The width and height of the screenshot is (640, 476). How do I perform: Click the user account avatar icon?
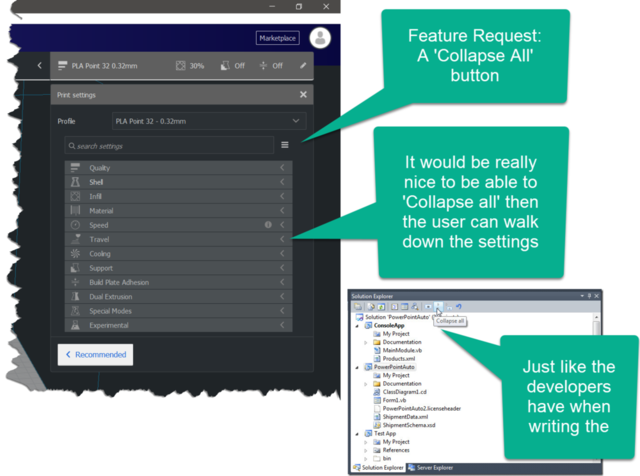[x=320, y=38]
